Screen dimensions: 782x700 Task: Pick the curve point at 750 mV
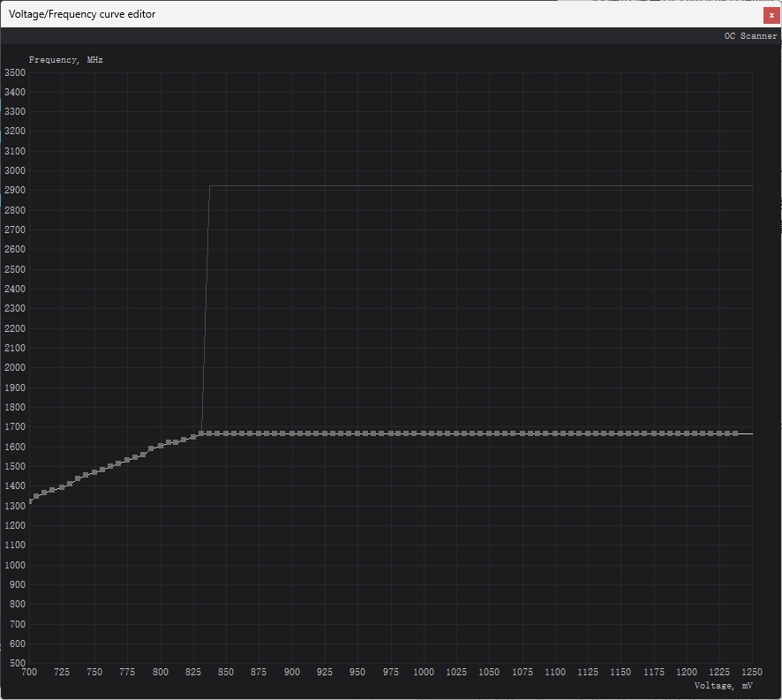(x=94, y=472)
